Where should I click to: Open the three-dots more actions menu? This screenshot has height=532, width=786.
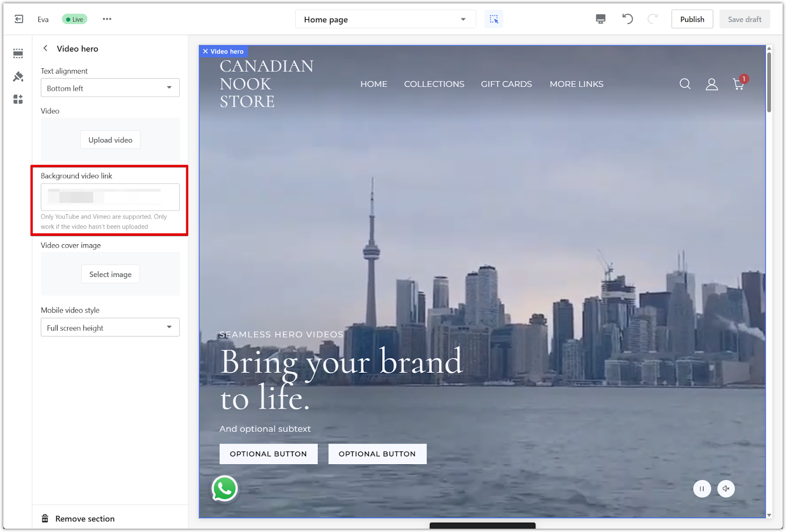pyautogui.click(x=107, y=19)
